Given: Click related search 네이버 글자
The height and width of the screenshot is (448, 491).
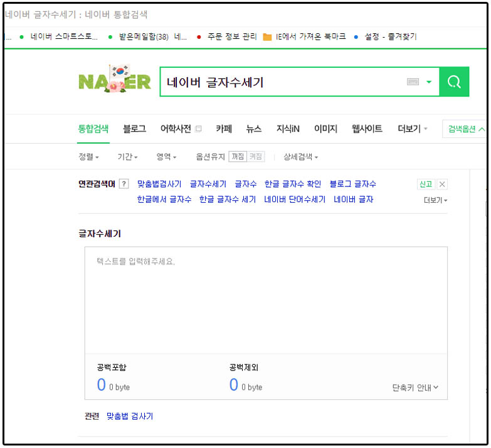Looking at the screenshot, I should tap(354, 200).
